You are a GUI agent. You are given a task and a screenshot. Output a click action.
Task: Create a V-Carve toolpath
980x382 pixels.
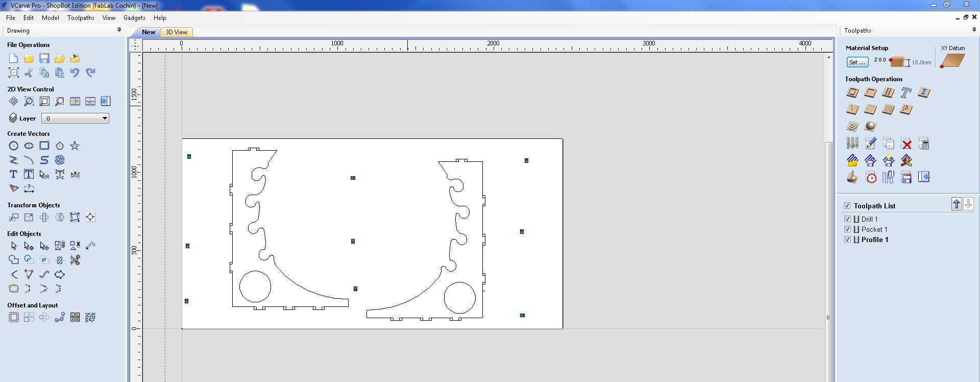click(852, 109)
